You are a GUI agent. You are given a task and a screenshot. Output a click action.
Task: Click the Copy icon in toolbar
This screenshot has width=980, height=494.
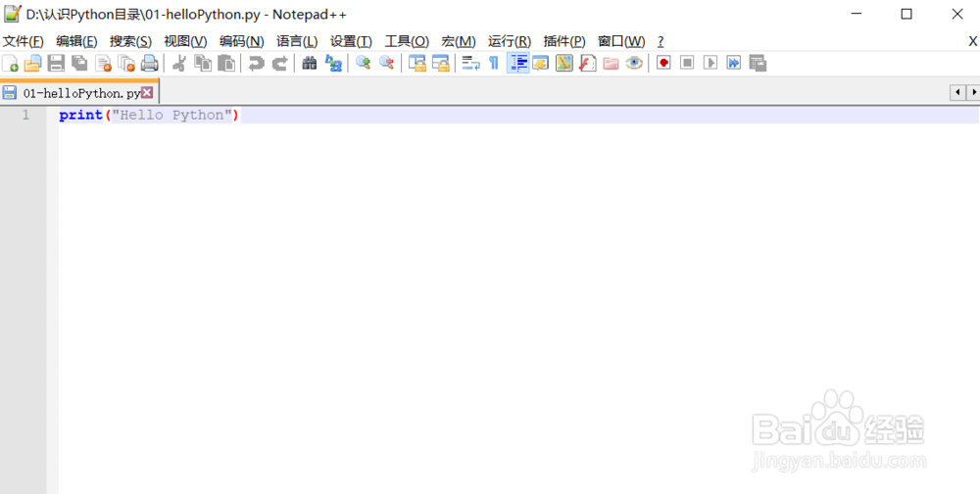pyautogui.click(x=203, y=63)
